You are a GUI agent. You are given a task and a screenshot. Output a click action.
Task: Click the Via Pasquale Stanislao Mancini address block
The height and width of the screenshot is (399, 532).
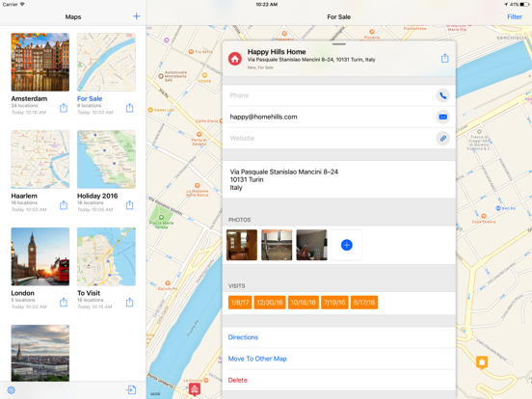(338, 179)
